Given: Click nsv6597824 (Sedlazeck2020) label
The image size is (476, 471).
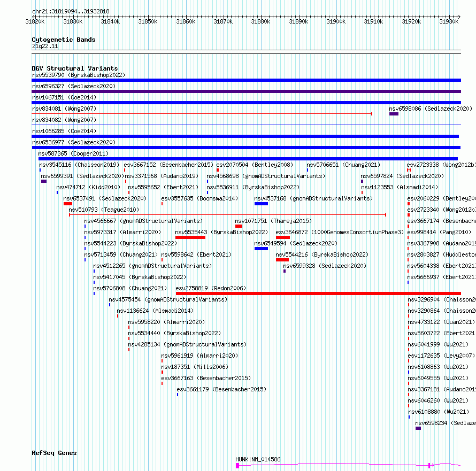Looking at the screenshot, I should pyautogui.click(x=402, y=176).
